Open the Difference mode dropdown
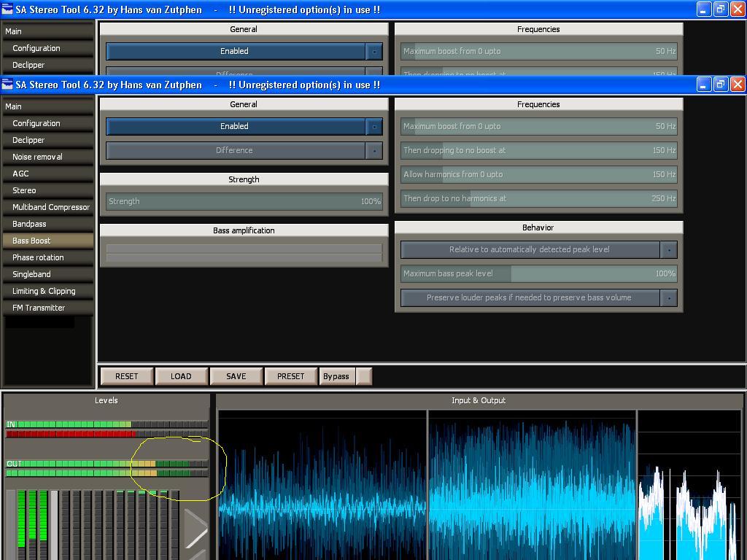 pyautogui.click(x=236, y=150)
